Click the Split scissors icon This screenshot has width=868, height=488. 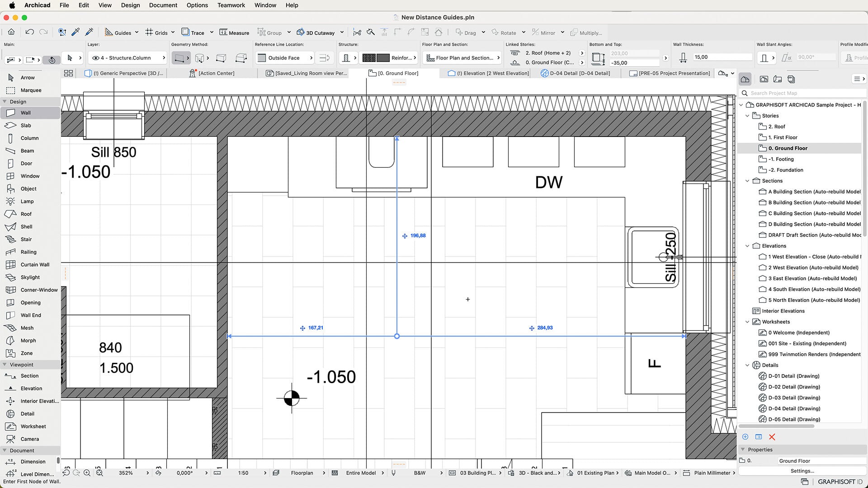(x=357, y=33)
